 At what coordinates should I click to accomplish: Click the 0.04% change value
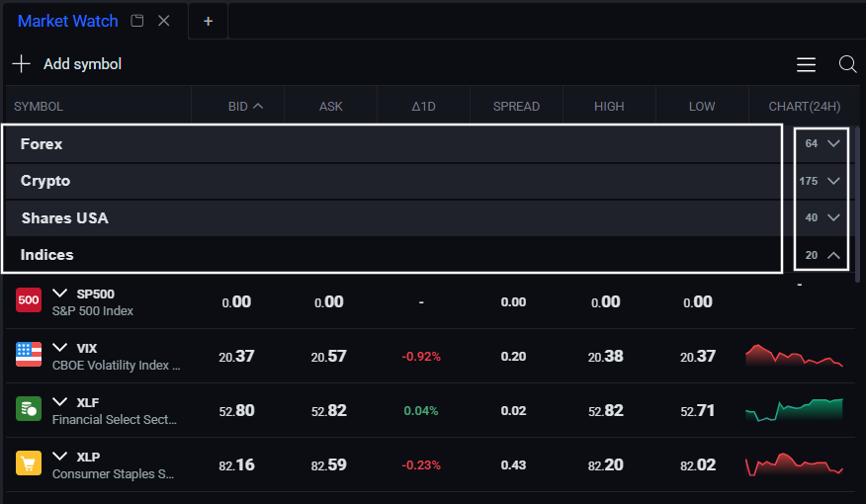421,411
